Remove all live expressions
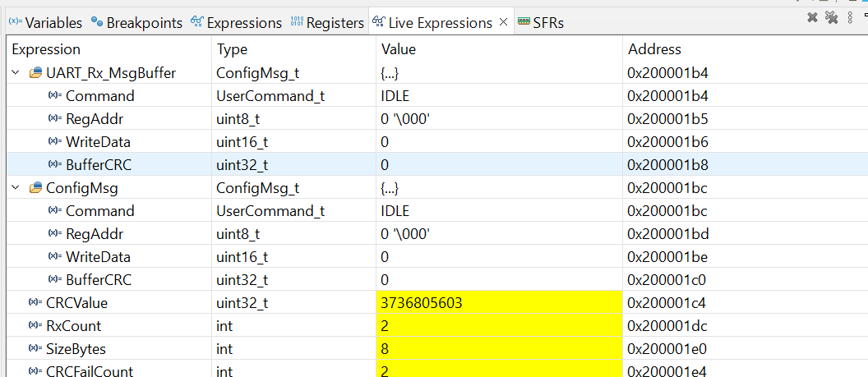Screen dimensions: 868x377 (831, 17)
